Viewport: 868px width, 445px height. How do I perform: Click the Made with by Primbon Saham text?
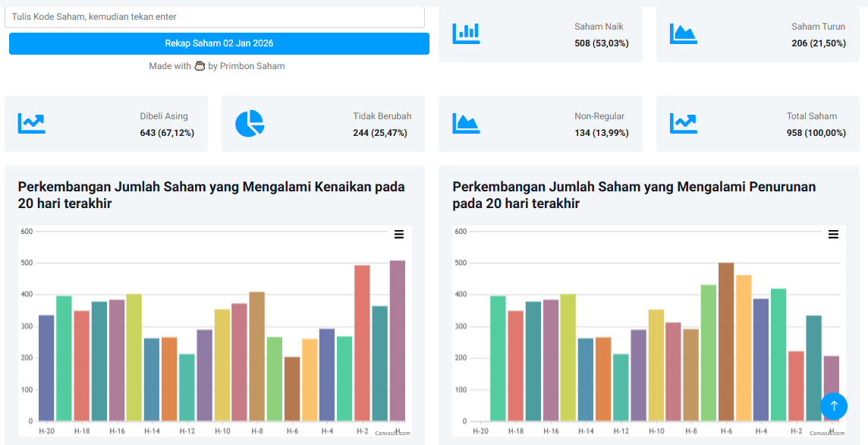coord(217,66)
